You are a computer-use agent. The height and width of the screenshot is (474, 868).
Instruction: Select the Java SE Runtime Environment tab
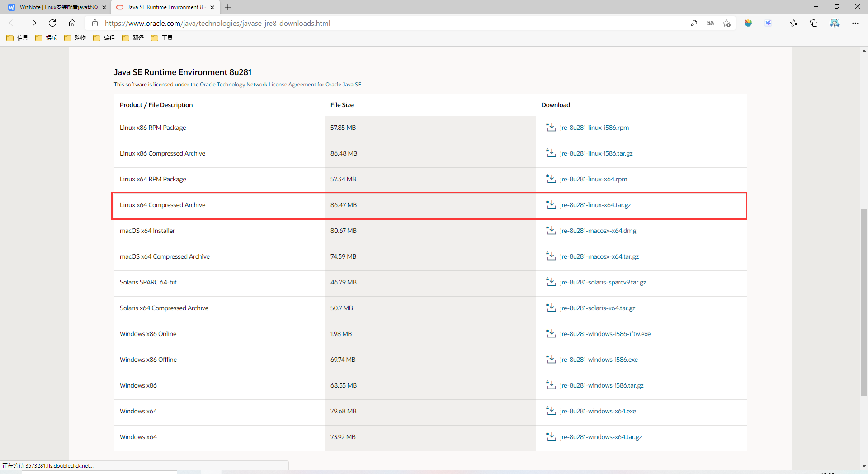(165, 7)
